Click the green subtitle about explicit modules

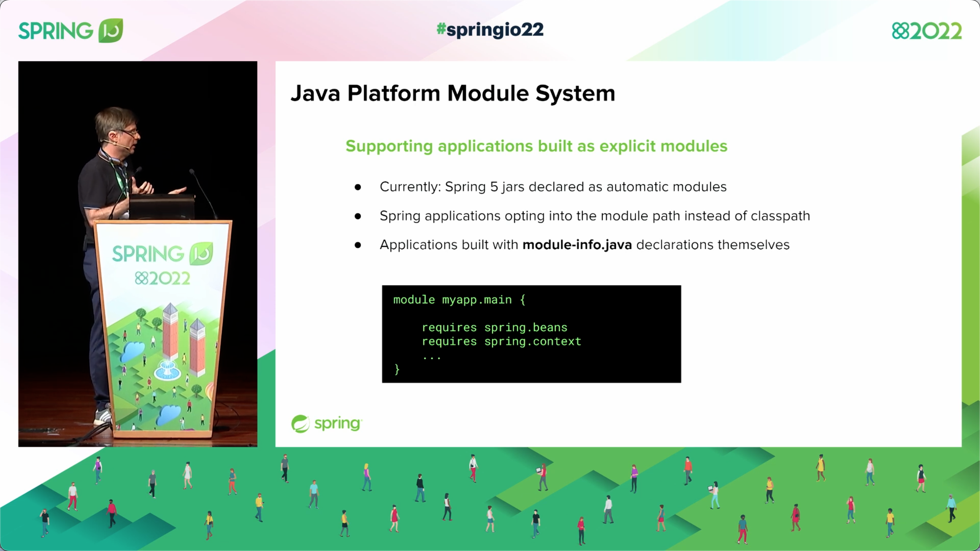click(536, 146)
